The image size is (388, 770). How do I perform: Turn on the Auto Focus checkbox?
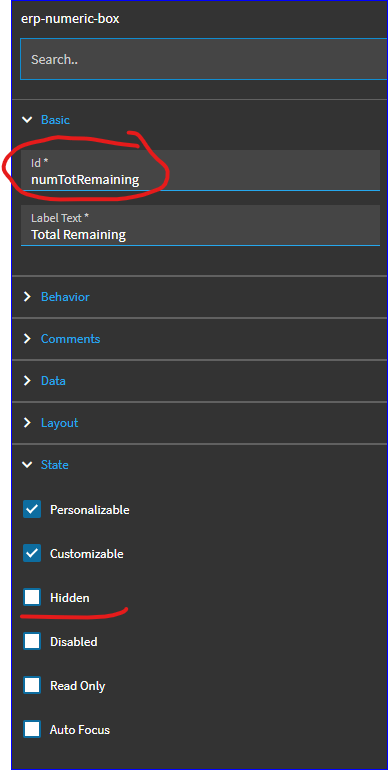tap(32, 729)
